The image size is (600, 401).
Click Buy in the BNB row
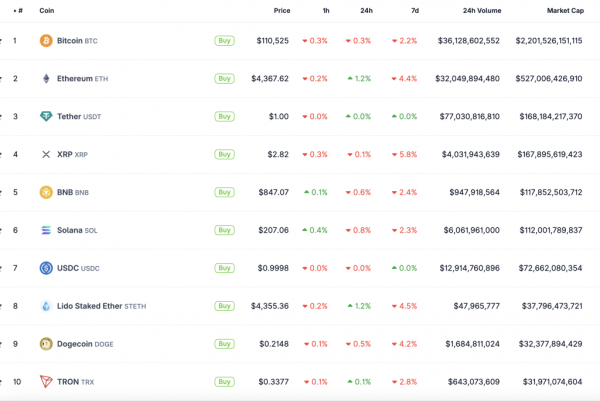coord(224,192)
